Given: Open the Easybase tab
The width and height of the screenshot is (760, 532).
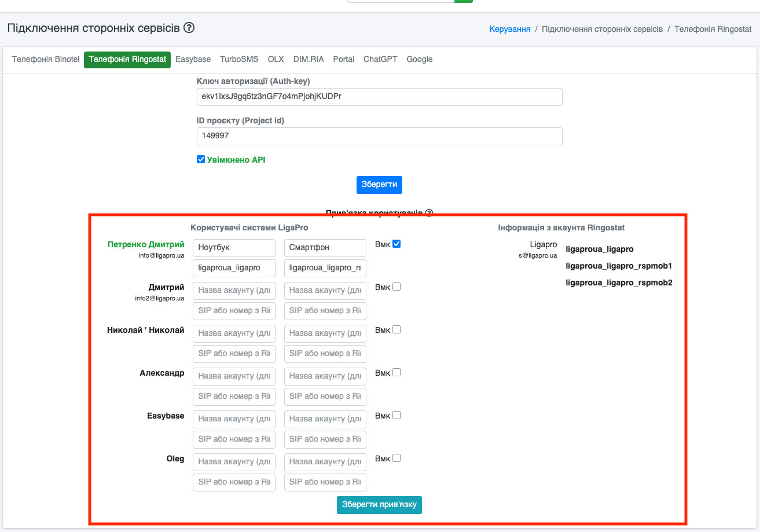Looking at the screenshot, I should pyautogui.click(x=193, y=60).
